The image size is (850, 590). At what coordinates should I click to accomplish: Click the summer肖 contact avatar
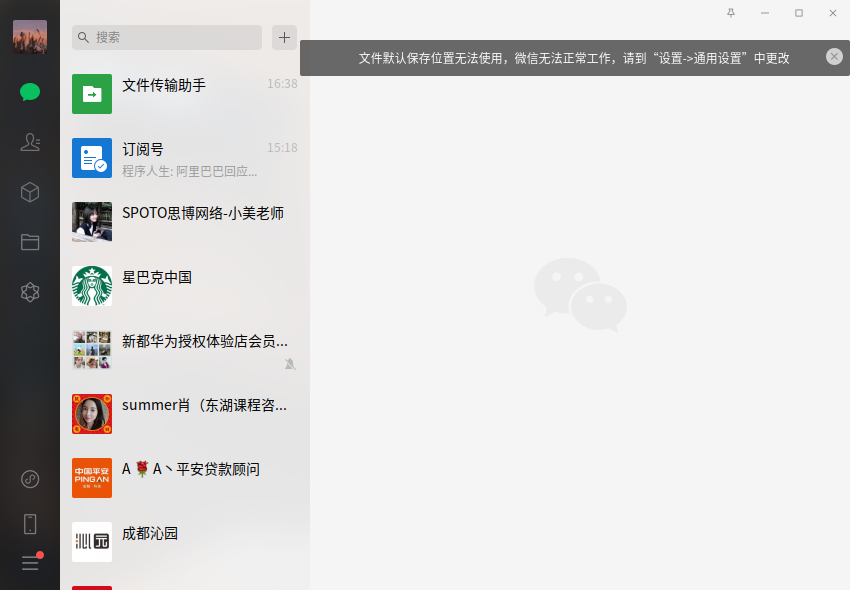(92, 414)
